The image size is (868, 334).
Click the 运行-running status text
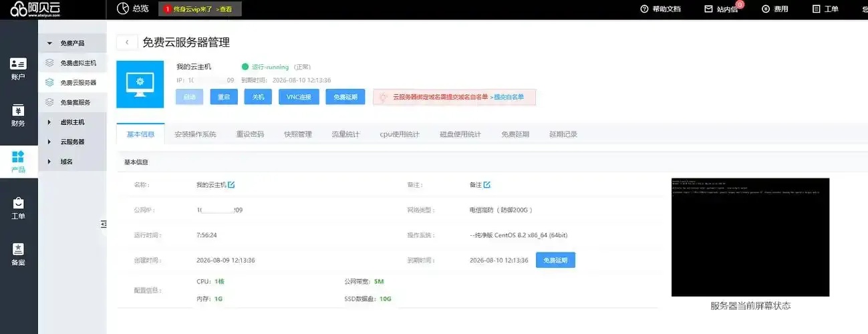click(270, 67)
